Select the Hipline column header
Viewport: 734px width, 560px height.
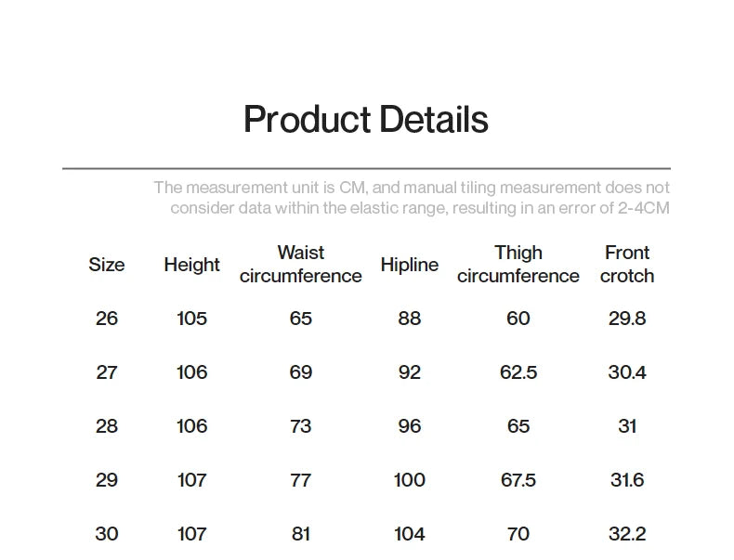coord(409,265)
